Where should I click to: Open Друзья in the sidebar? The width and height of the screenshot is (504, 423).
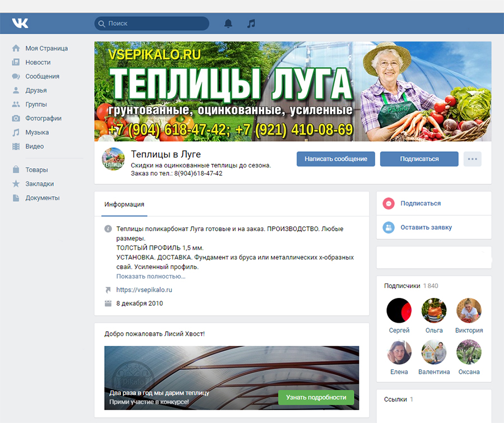(36, 90)
